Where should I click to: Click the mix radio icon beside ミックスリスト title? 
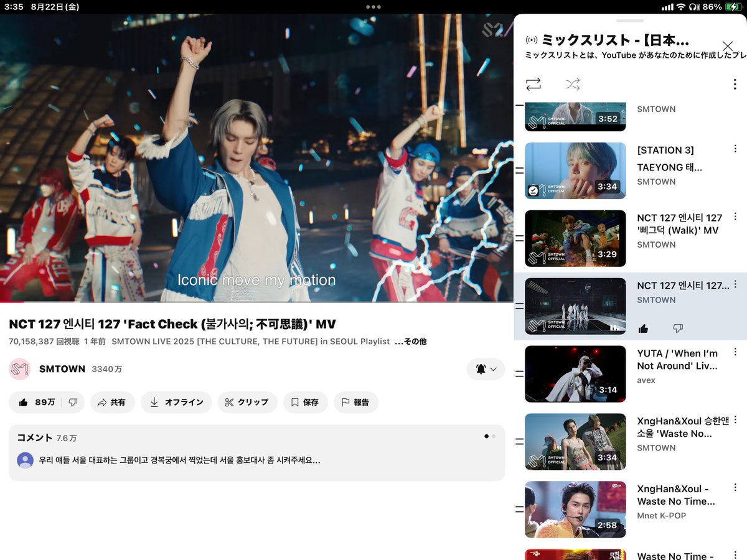[x=532, y=39]
